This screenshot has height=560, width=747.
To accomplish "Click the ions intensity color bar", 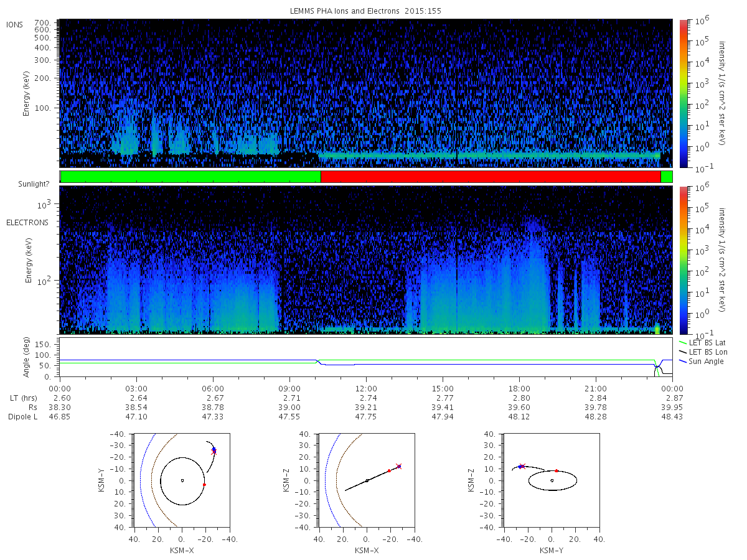I will (x=683, y=93).
